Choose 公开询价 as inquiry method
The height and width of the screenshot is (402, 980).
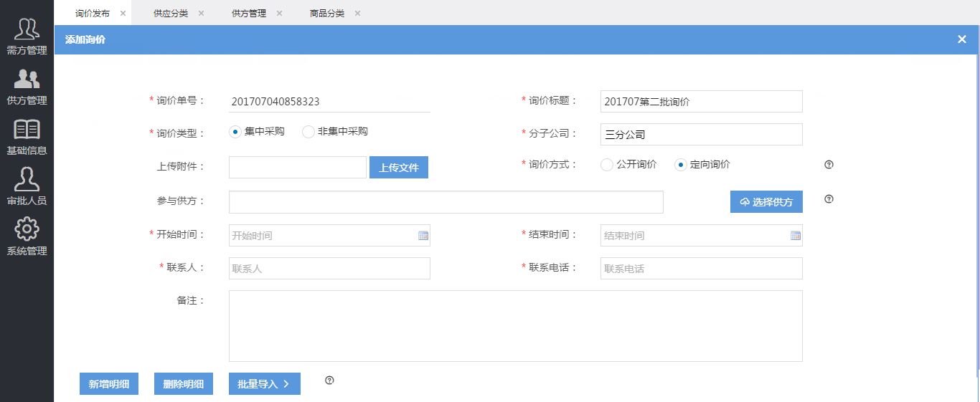(x=607, y=165)
